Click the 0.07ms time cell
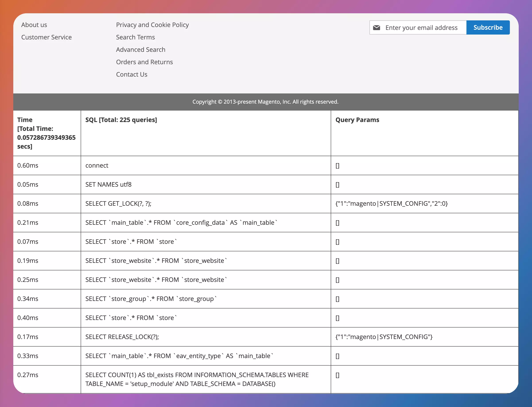The height and width of the screenshot is (407, 532). click(x=47, y=242)
